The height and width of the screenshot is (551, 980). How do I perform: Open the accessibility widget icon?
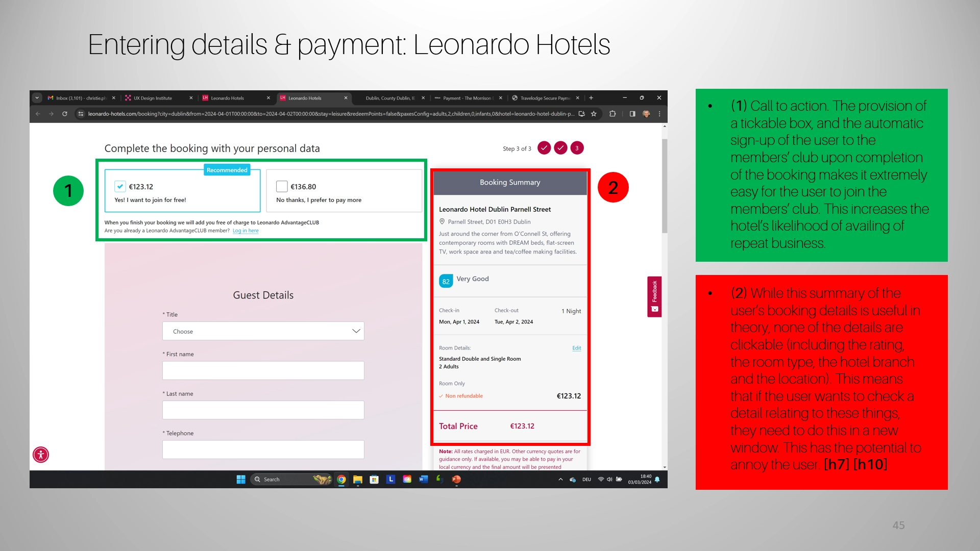[41, 455]
